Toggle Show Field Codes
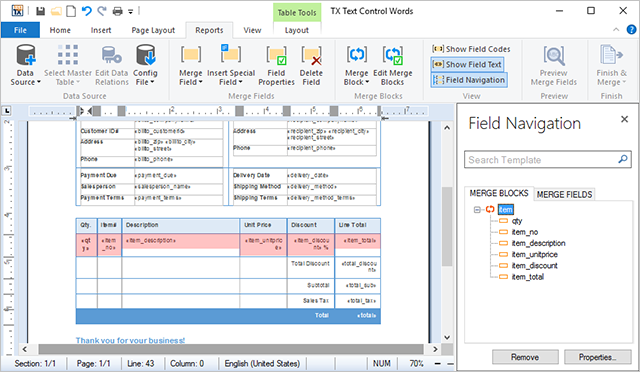This screenshot has height=372, width=640. pos(471,49)
